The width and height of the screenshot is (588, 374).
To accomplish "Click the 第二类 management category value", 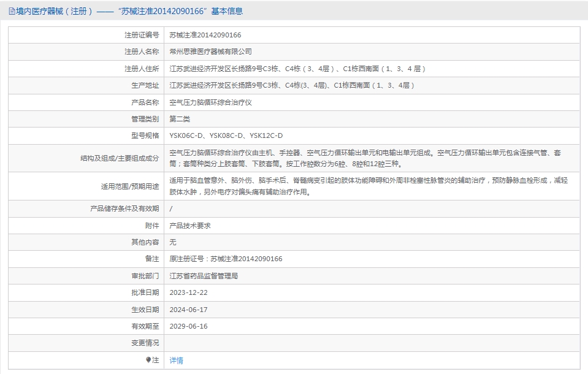I will pyautogui.click(x=180, y=119).
